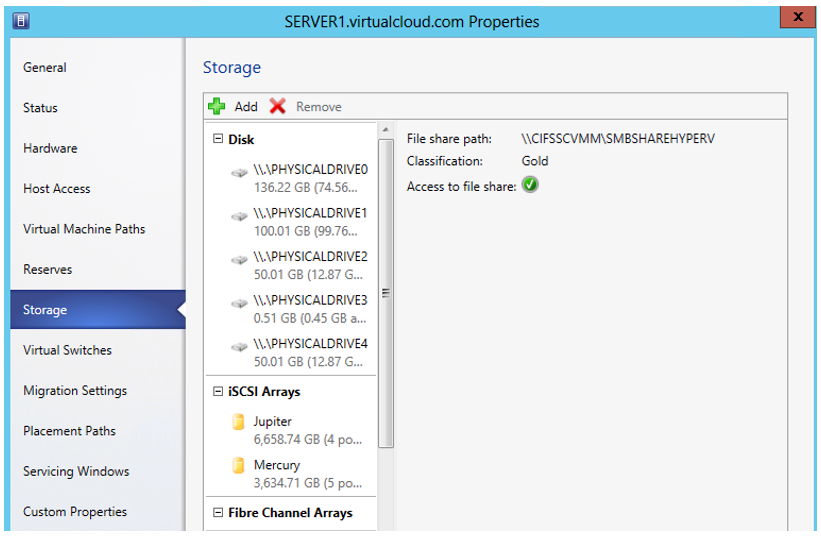This screenshot has height=539, width=821.
Task: Open the Status page
Action: click(97, 108)
